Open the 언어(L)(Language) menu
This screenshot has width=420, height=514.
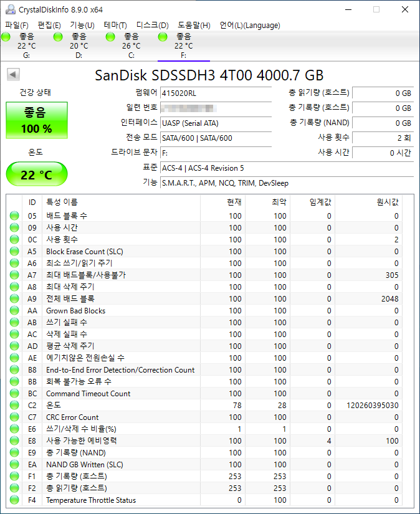250,26
